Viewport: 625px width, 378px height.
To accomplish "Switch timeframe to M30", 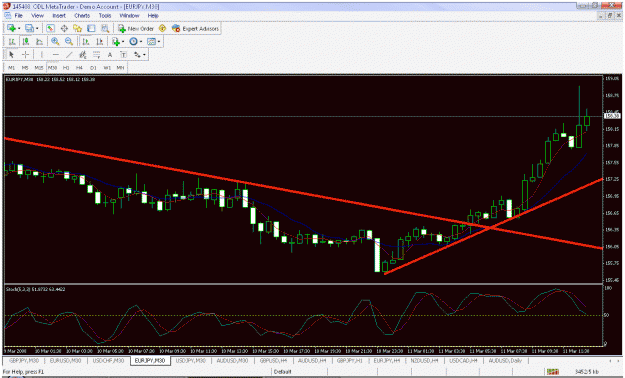I will click(x=52, y=68).
